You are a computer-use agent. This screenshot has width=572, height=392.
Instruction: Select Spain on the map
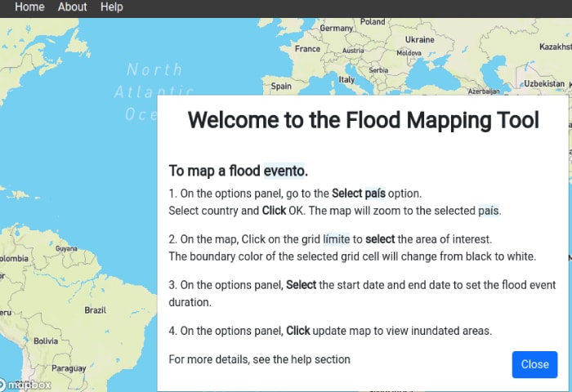(x=281, y=86)
